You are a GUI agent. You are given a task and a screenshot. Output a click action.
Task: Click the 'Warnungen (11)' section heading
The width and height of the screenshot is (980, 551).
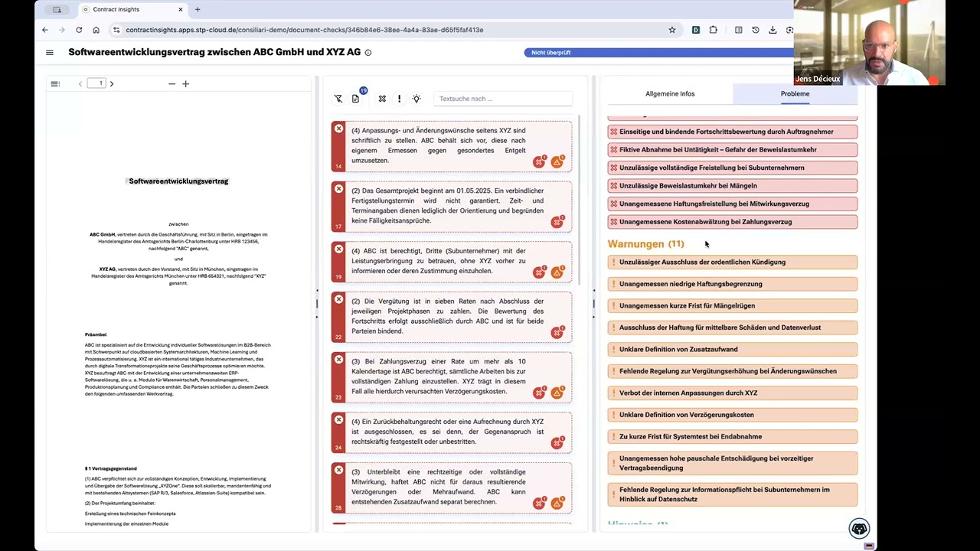coord(645,244)
